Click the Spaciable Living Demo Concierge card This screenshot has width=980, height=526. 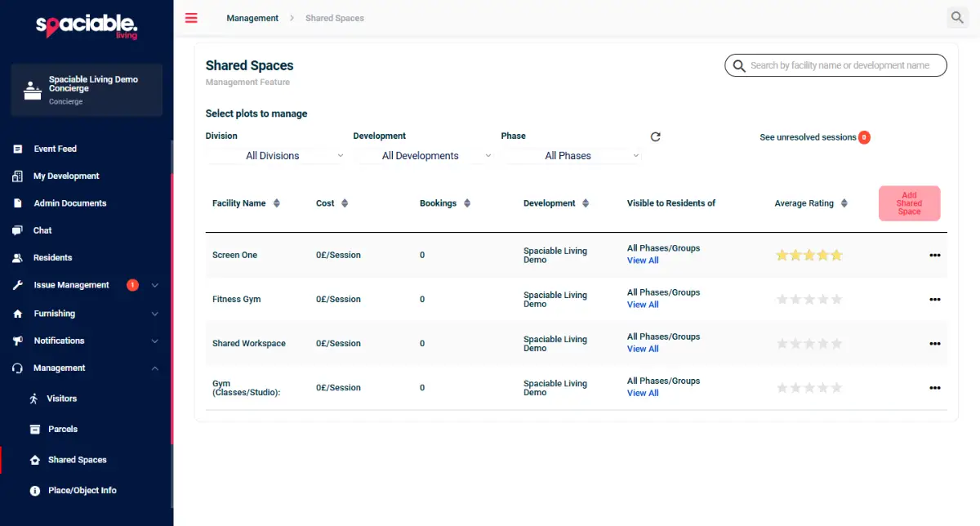coord(87,90)
